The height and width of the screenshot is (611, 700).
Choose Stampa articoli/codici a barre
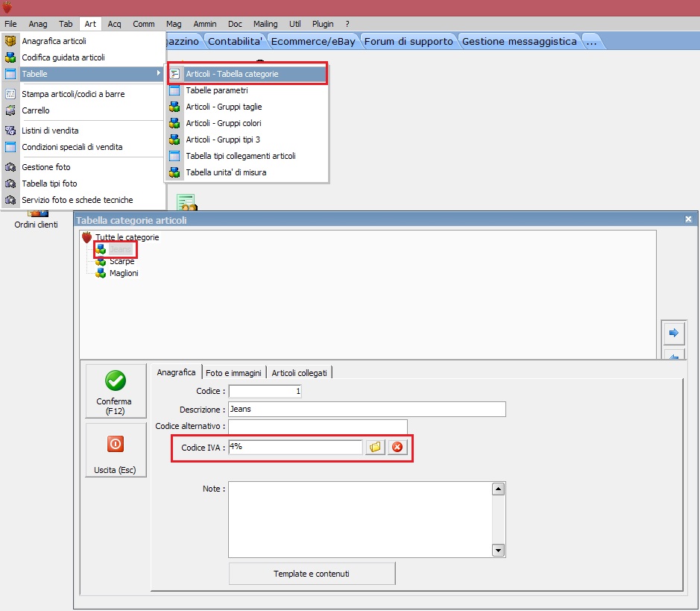[x=83, y=94]
